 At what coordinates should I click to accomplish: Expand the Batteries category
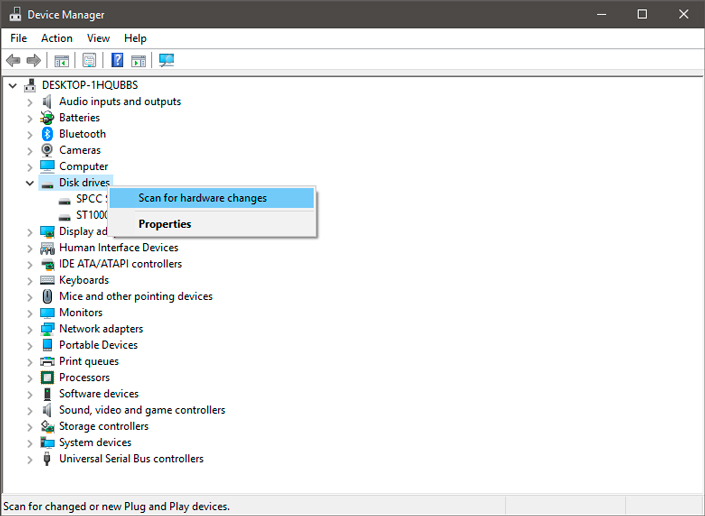[x=30, y=118]
